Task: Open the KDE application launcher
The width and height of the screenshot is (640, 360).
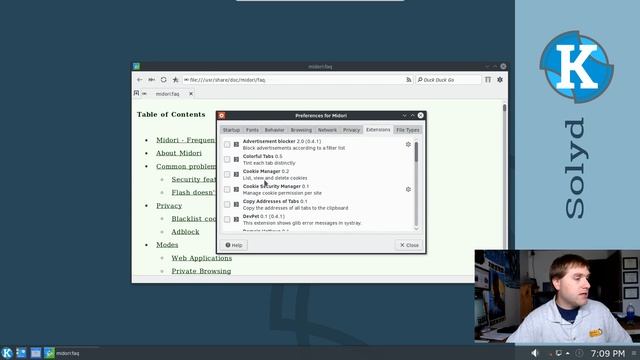Action: pyautogui.click(x=7, y=353)
